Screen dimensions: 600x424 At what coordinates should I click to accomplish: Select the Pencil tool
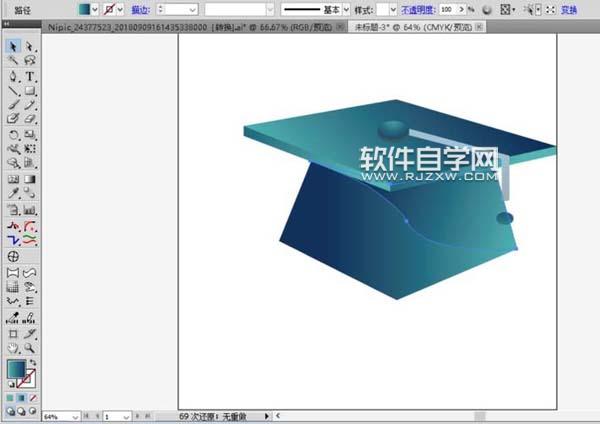click(29, 104)
